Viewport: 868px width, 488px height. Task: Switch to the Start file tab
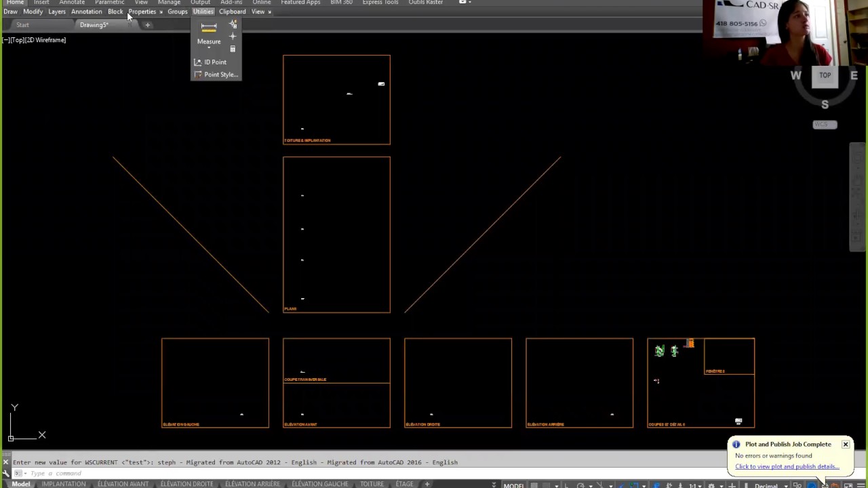22,25
